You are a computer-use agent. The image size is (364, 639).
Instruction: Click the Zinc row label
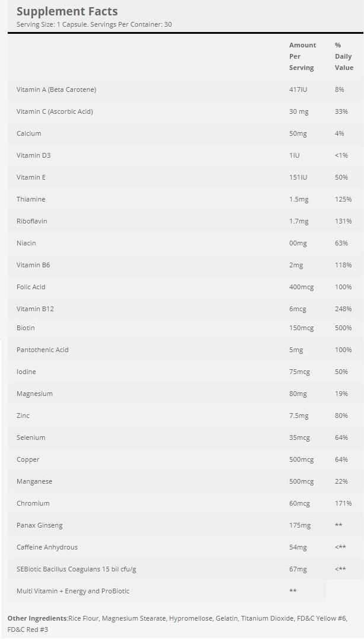[x=23, y=416]
